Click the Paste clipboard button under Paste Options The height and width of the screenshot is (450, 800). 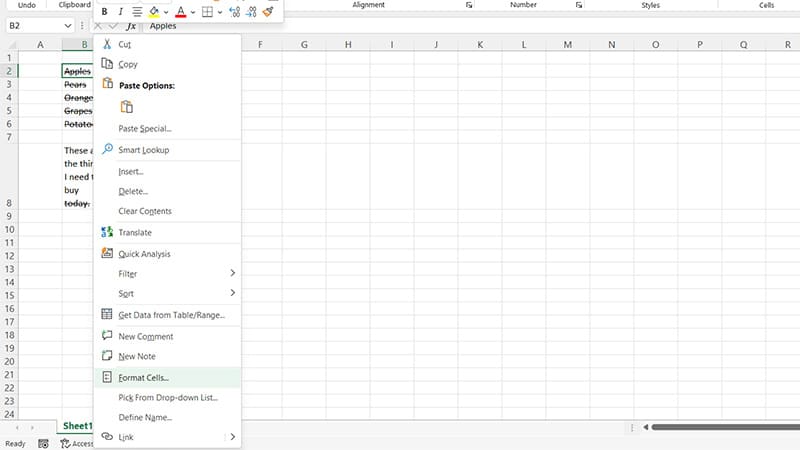click(127, 107)
